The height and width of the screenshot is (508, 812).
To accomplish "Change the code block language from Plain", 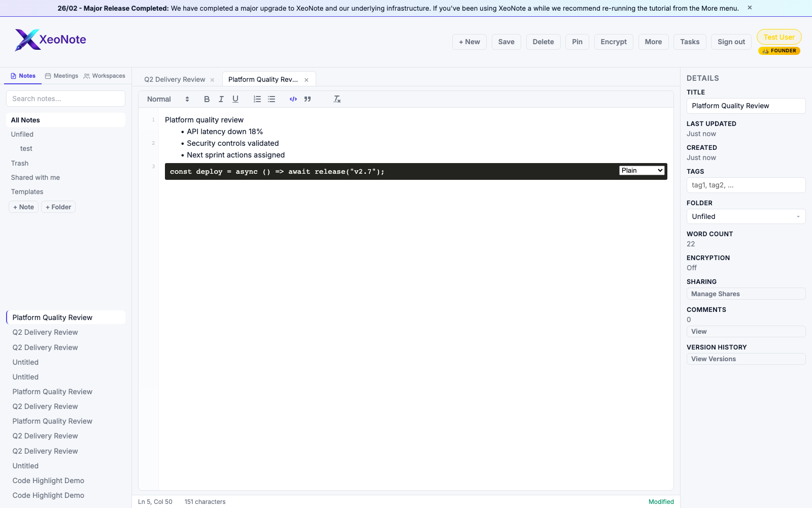I will click(641, 170).
